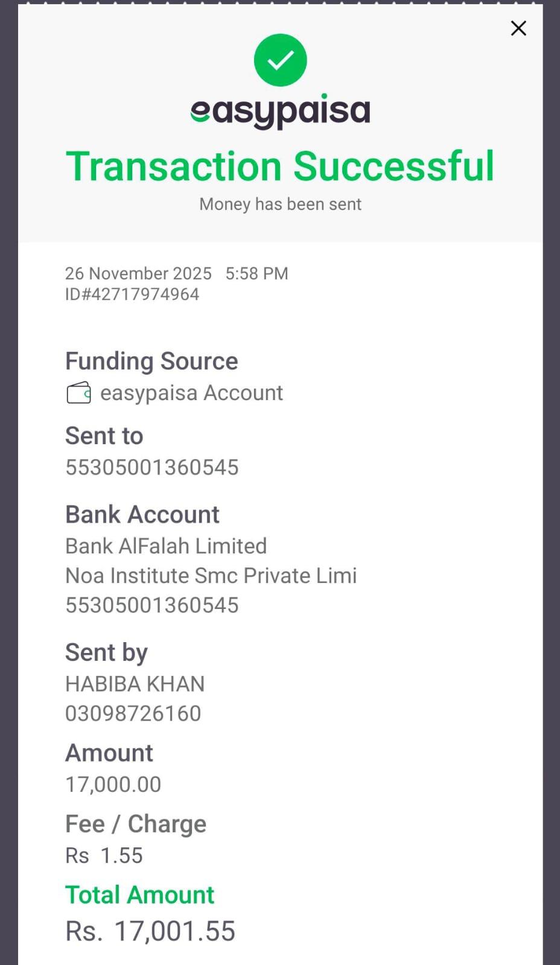Select the Rs. 17,001.55 total value
This screenshot has height=965, width=560.
(150, 931)
